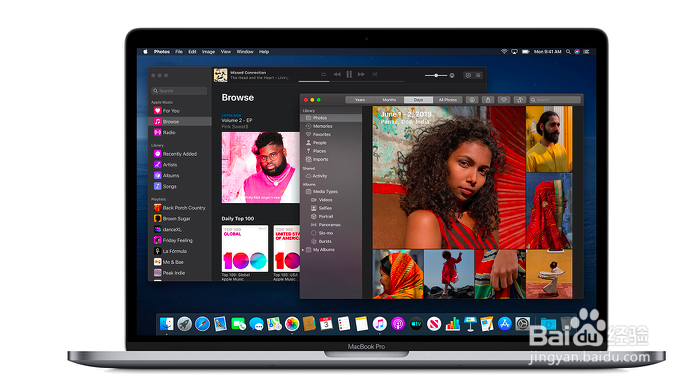Open Wi-Fi status in menu bar

[x=504, y=51]
